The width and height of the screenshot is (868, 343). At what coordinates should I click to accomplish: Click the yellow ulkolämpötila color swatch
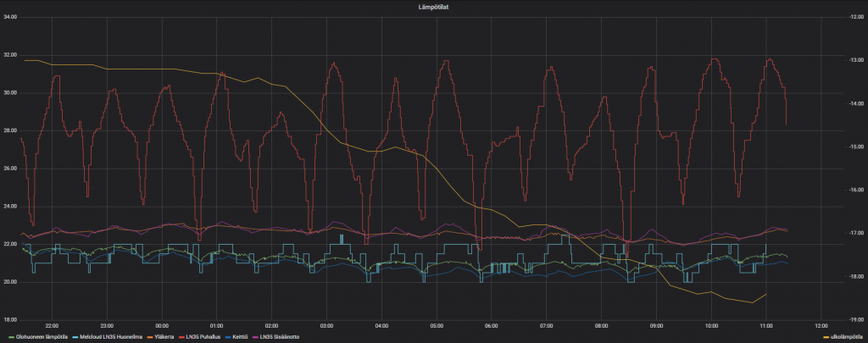827,337
